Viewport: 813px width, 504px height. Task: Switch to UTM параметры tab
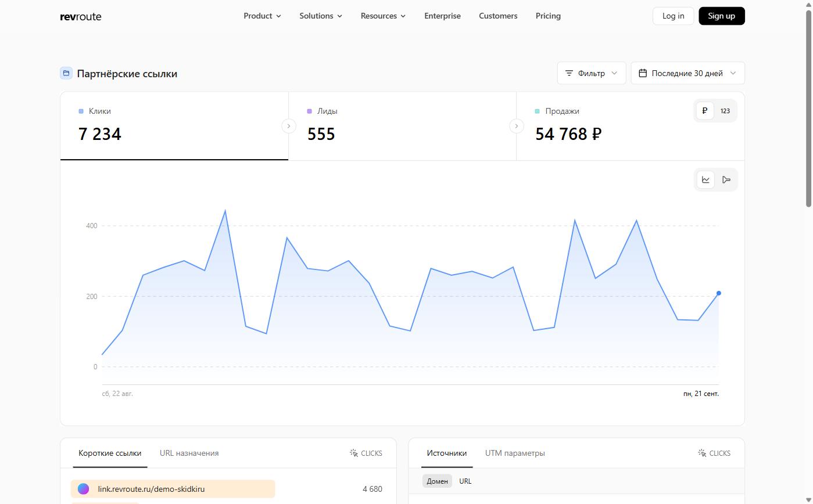pyautogui.click(x=515, y=453)
